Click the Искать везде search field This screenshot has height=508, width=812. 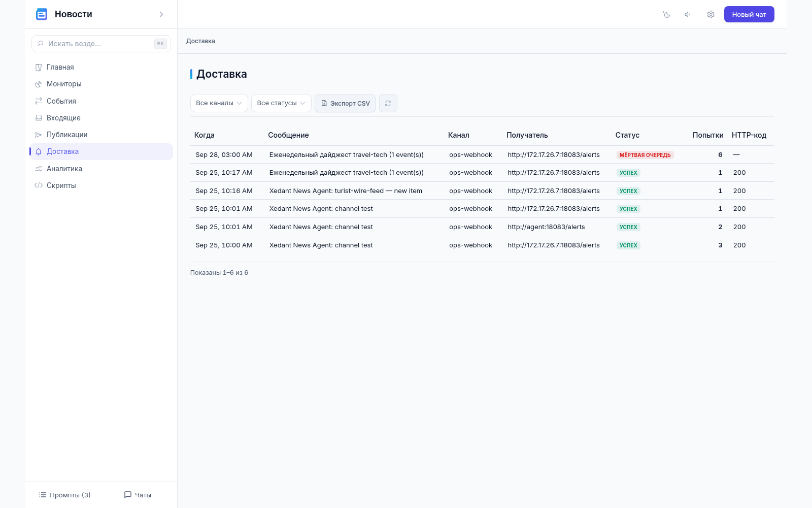(x=101, y=44)
